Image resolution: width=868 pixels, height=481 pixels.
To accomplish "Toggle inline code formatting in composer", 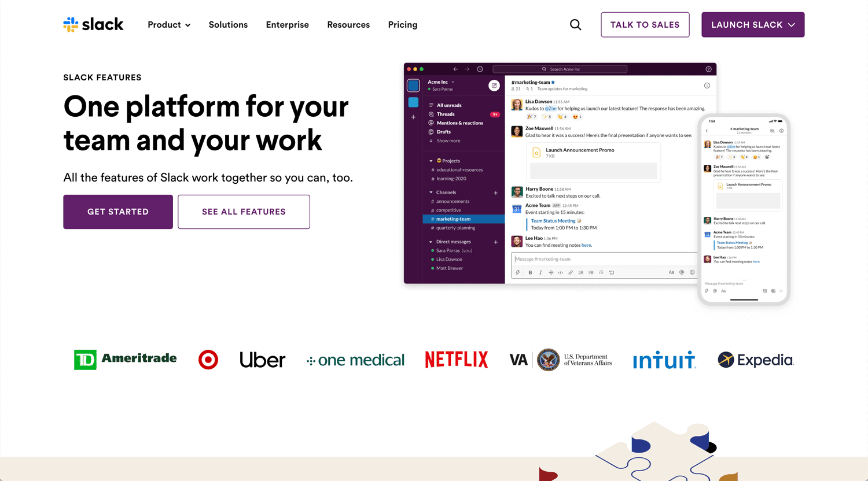I will click(x=560, y=272).
